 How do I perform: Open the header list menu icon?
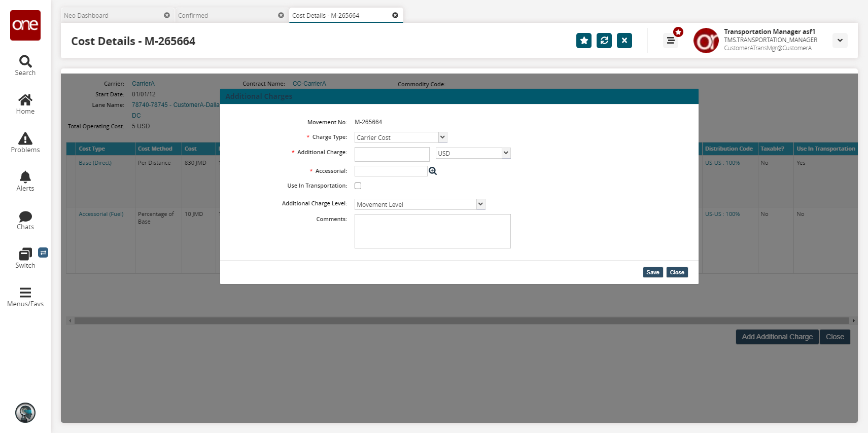(x=671, y=41)
